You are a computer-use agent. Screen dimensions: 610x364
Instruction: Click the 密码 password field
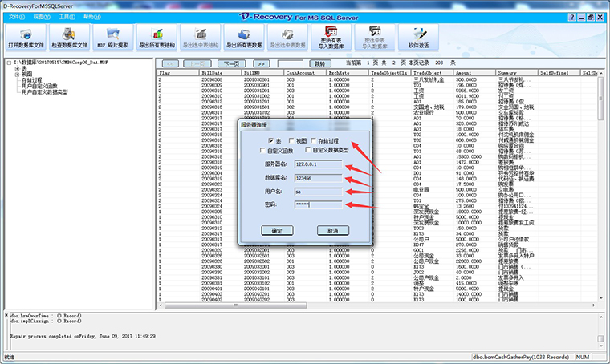point(318,204)
